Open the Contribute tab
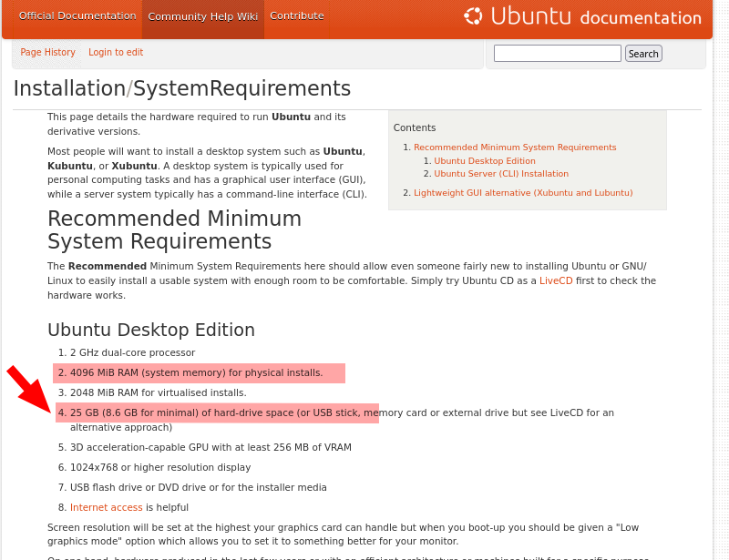Viewport: 729px width, 560px height. pos(297,15)
